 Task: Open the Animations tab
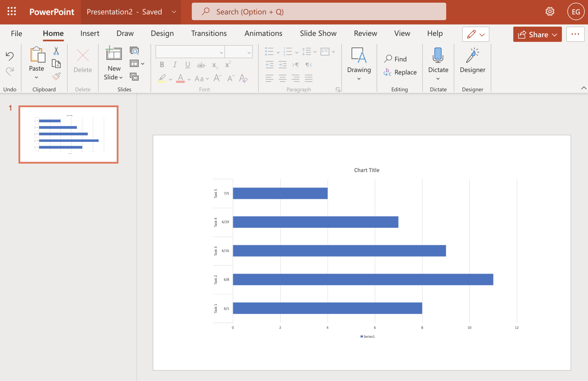[x=263, y=33]
